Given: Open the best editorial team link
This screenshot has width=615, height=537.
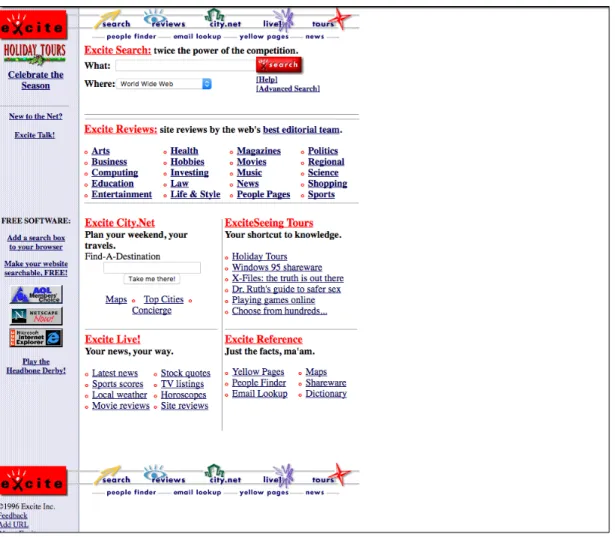Looking at the screenshot, I should [301, 130].
